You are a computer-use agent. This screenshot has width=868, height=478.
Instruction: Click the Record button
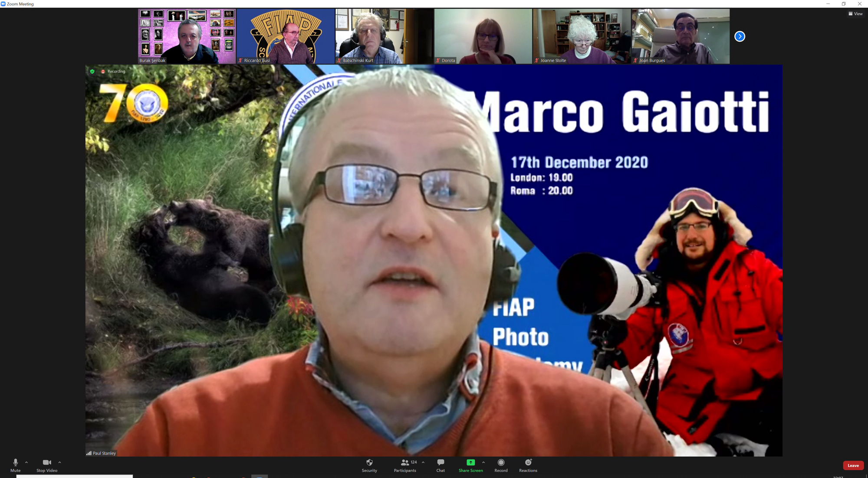501,465
